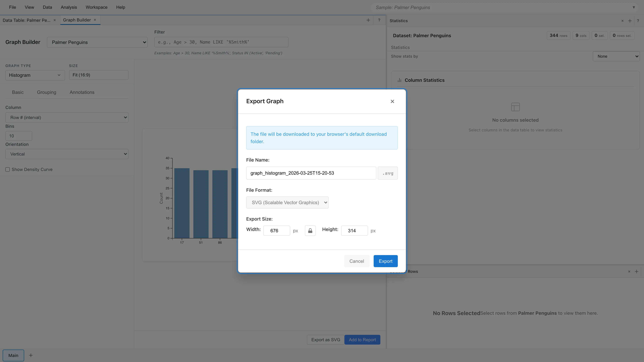Open the Graph Type Histogram dropdown
The height and width of the screenshot is (362, 644).
click(x=35, y=75)
